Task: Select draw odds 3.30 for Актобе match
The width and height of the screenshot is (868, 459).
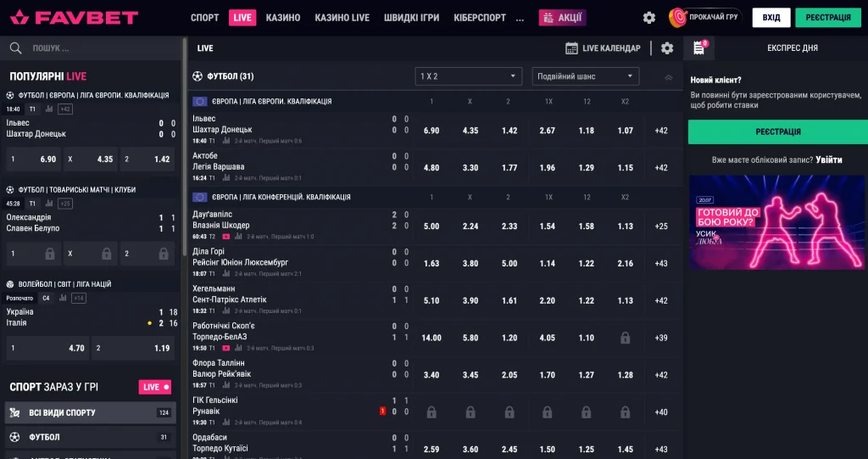Action: pos(470,167)
